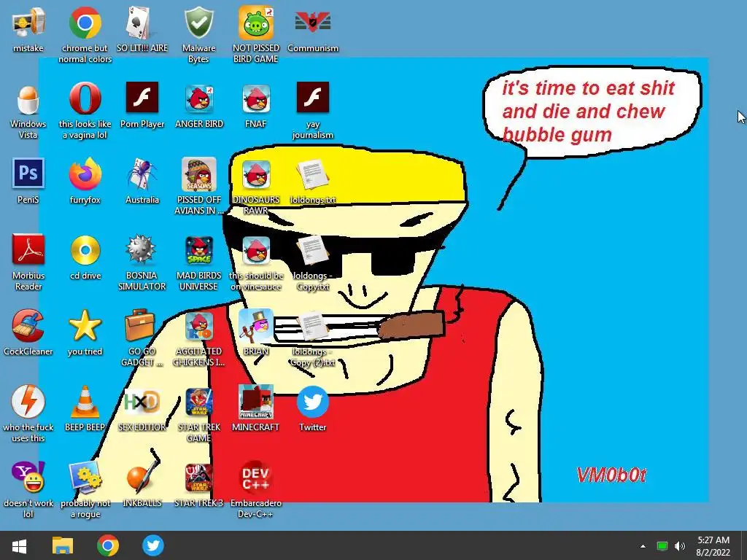
Task: Select the Yahoo 'doesn't work lol' icon
Action: pyautogui.click(x=28, y=477)
